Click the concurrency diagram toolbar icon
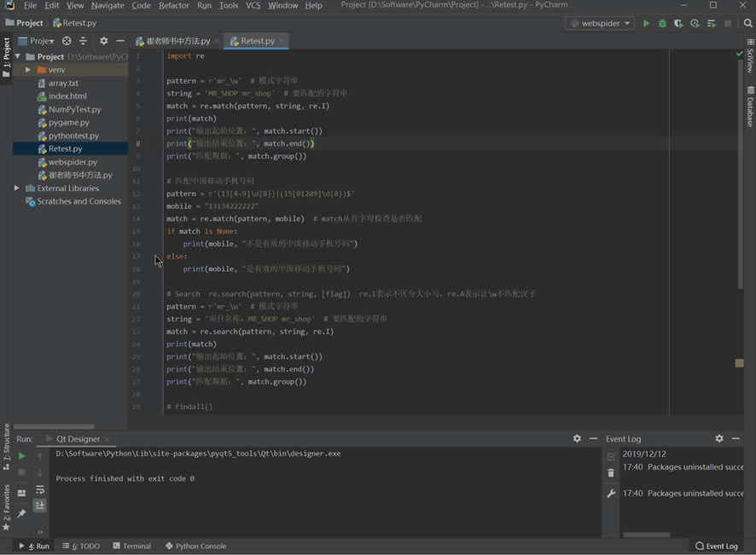Screen dimensions: 756x555 point(711,23)
